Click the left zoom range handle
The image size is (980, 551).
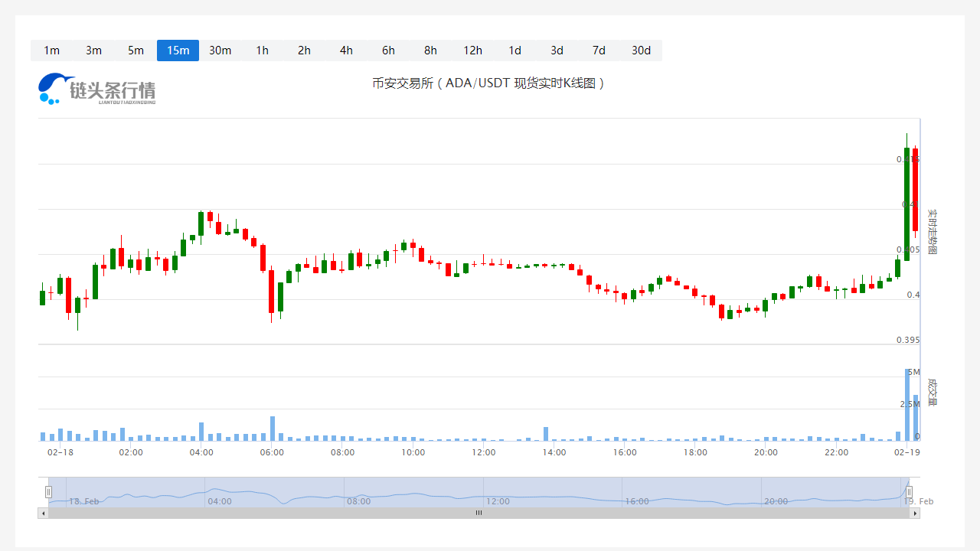48,492
